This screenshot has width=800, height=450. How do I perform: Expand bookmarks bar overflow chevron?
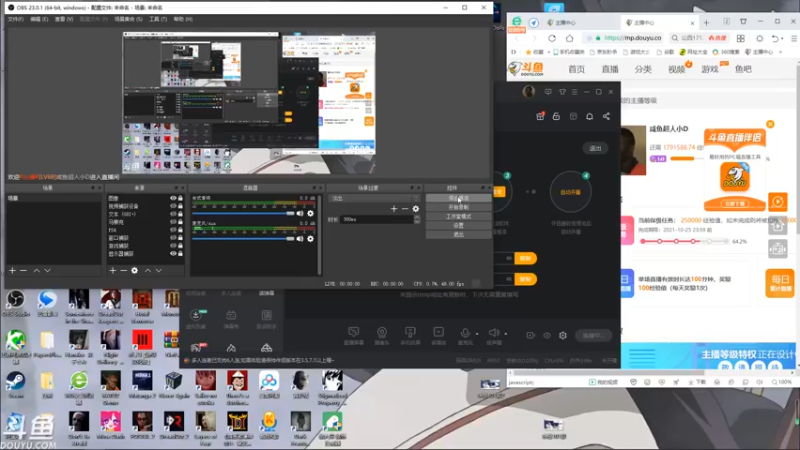pyautogui.click(x=781, y=52)
